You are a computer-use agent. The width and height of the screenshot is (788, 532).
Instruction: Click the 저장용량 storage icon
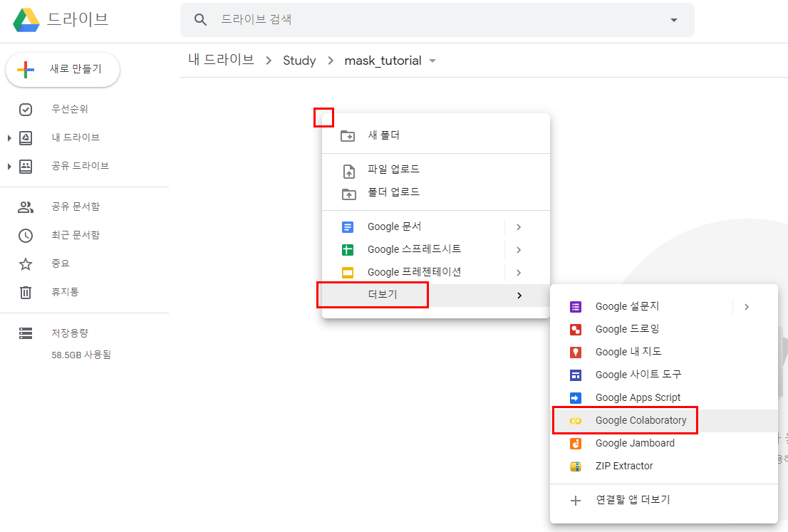[x=26, y=333]
